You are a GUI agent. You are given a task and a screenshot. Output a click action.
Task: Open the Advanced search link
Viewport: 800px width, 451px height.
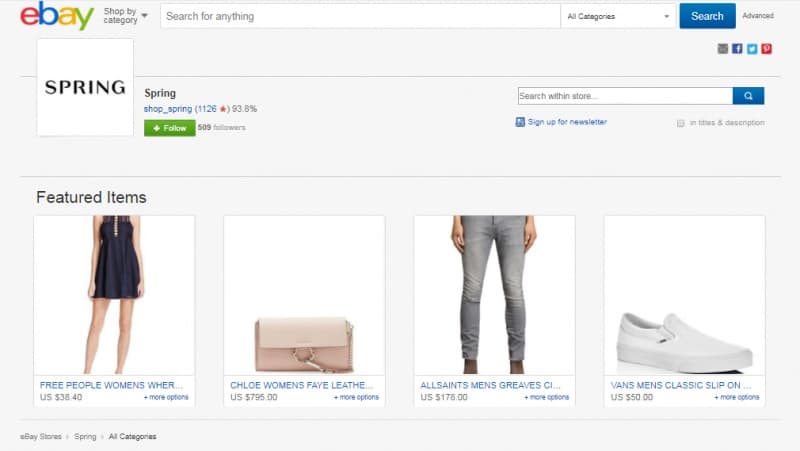[758, 16]
